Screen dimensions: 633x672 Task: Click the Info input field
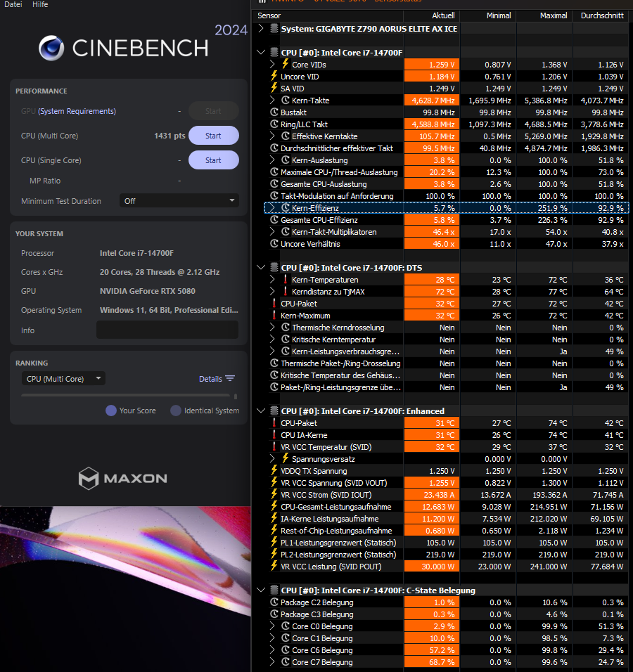click(167, 330)
